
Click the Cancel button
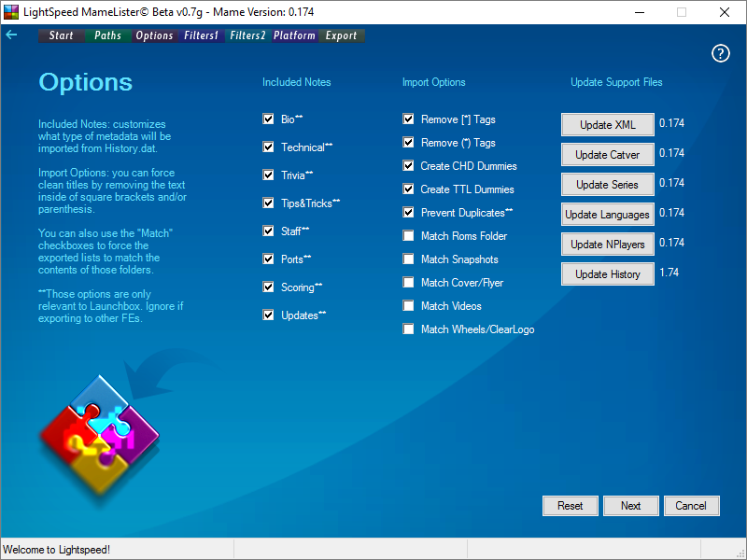[691, 506]
